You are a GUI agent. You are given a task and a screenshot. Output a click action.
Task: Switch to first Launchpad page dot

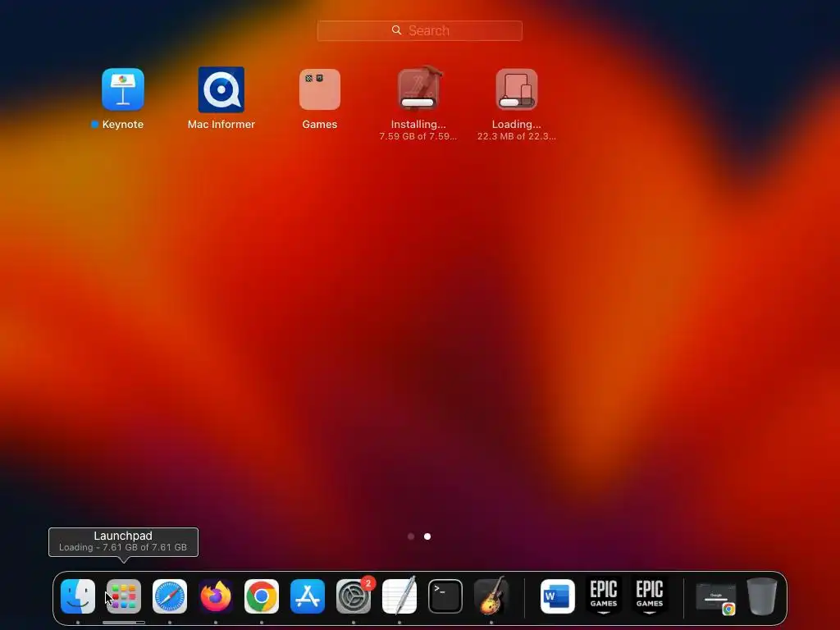[411, 536]
